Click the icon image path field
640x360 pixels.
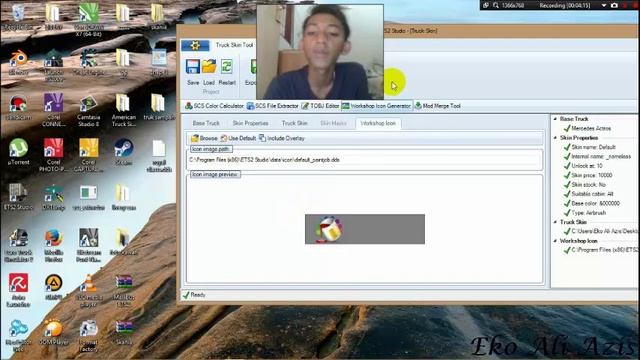(364, 160)
